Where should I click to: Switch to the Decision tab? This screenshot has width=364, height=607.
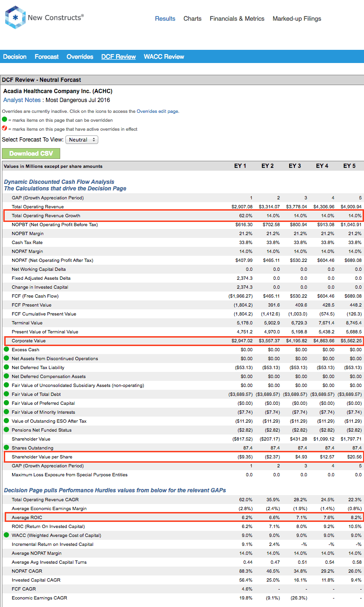[15, 56]
